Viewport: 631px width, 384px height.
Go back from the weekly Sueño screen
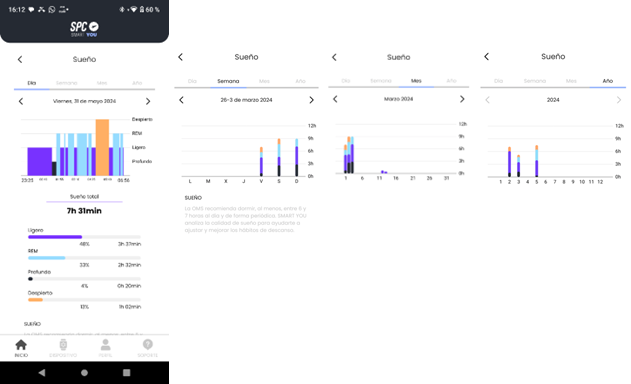(x=180, y=57)
